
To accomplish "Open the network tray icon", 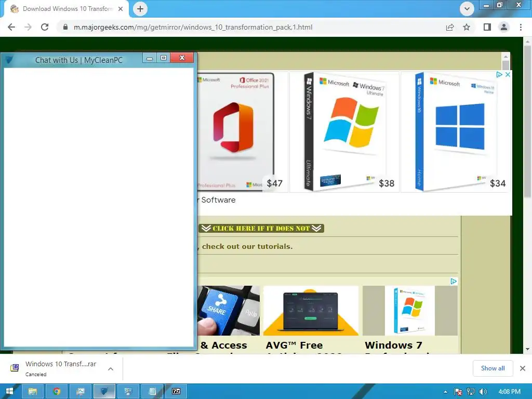I will pos(470,392).
